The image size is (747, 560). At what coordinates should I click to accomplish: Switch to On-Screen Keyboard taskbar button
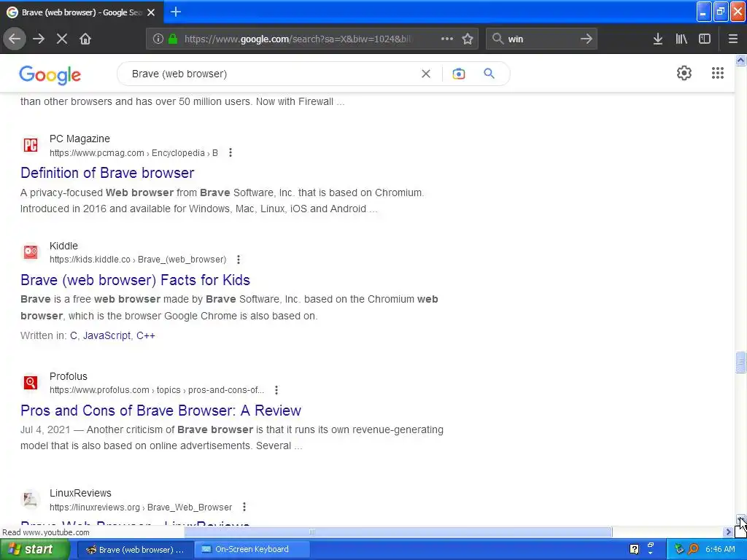coord(252,550)
